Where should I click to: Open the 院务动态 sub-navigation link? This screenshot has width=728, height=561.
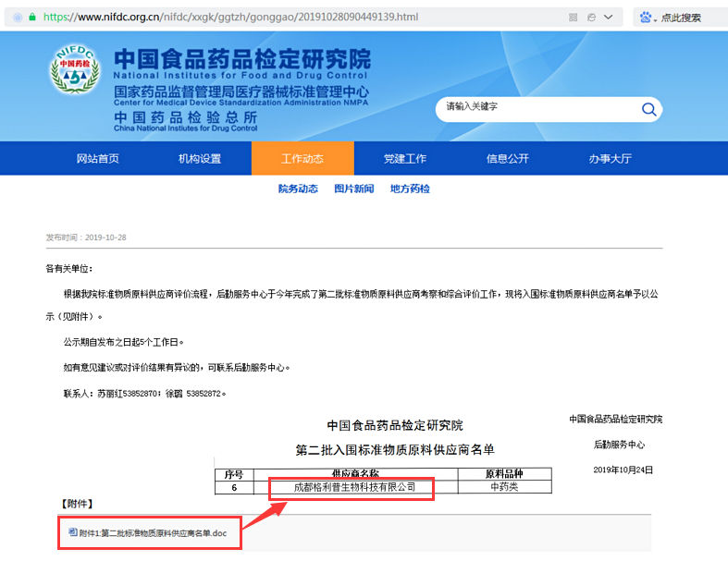click(298, 189)
